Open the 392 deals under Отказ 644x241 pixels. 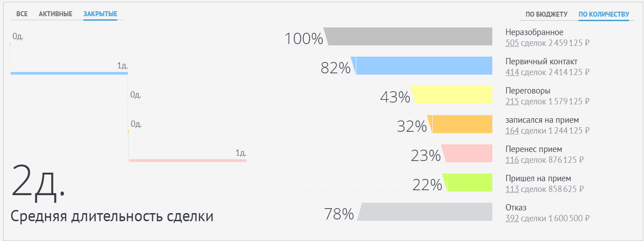click(x=512, y=219)
